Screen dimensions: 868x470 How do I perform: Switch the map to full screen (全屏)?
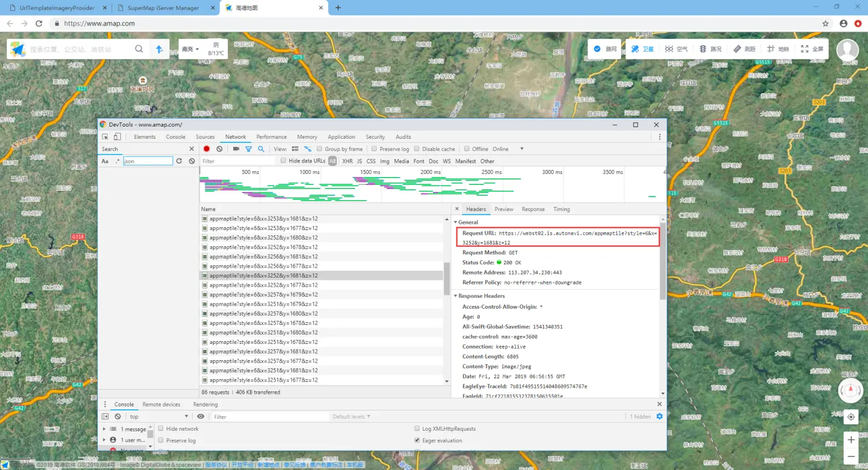coord(812,49)
